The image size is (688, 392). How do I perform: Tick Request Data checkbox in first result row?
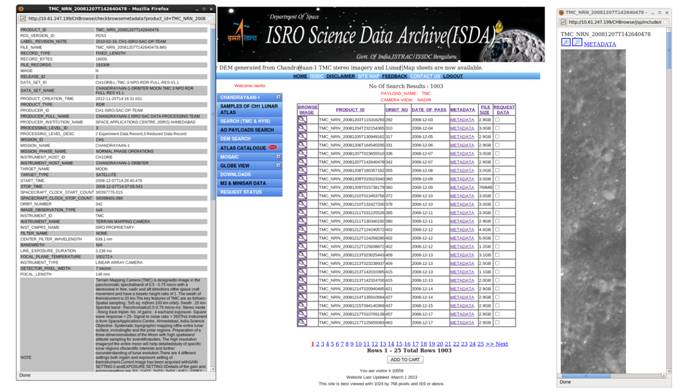point(497,119)
